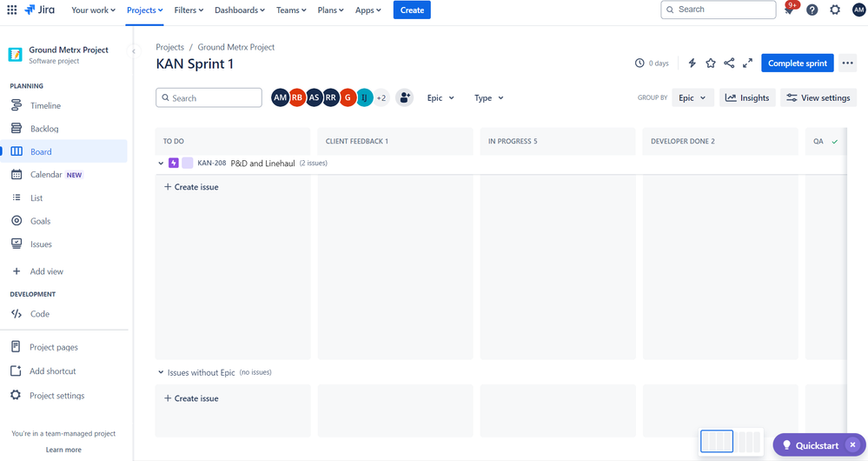The height and width of the screenshot is (461, 868).
Task: Open the app switcher grid icon
Action: pos(11,10)
